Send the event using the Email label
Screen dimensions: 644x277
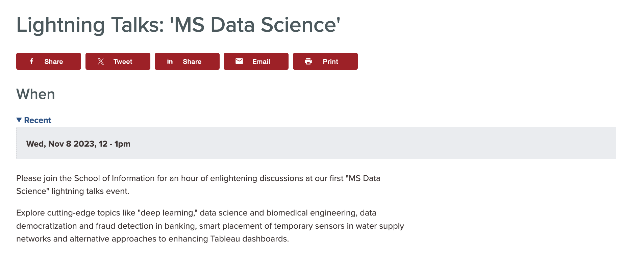tap(261, 61)
